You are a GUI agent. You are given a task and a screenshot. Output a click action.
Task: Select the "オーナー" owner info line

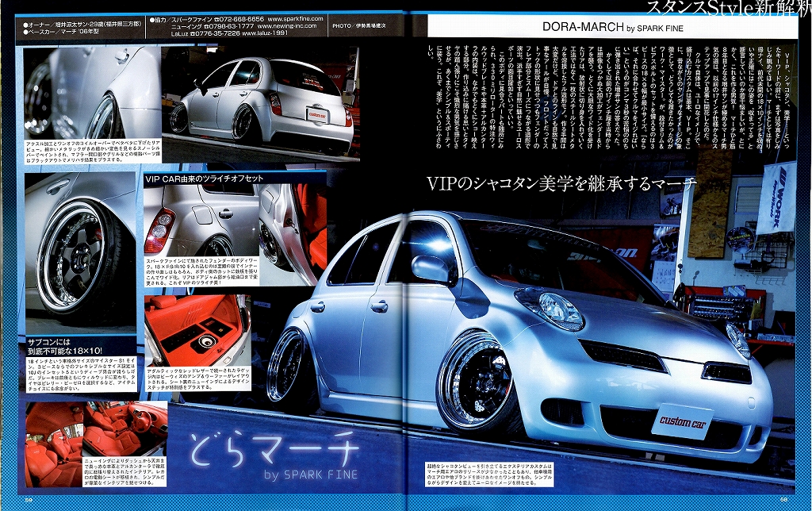pyautogui.click(x=82, y=25)
